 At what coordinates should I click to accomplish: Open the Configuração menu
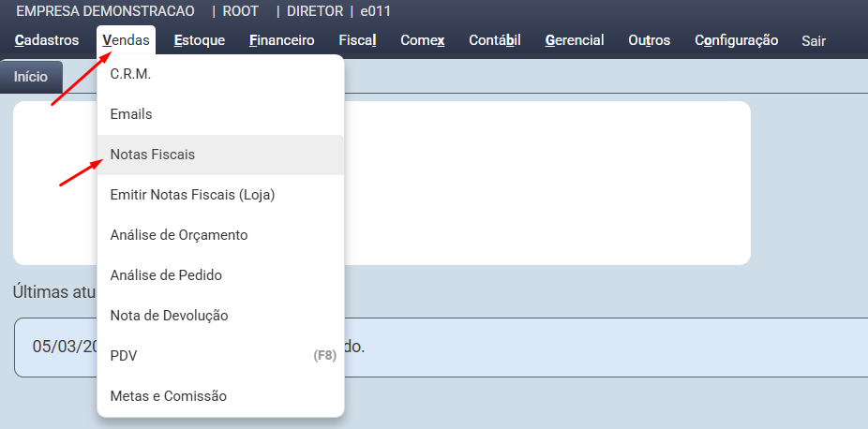[x=736, y=40]
